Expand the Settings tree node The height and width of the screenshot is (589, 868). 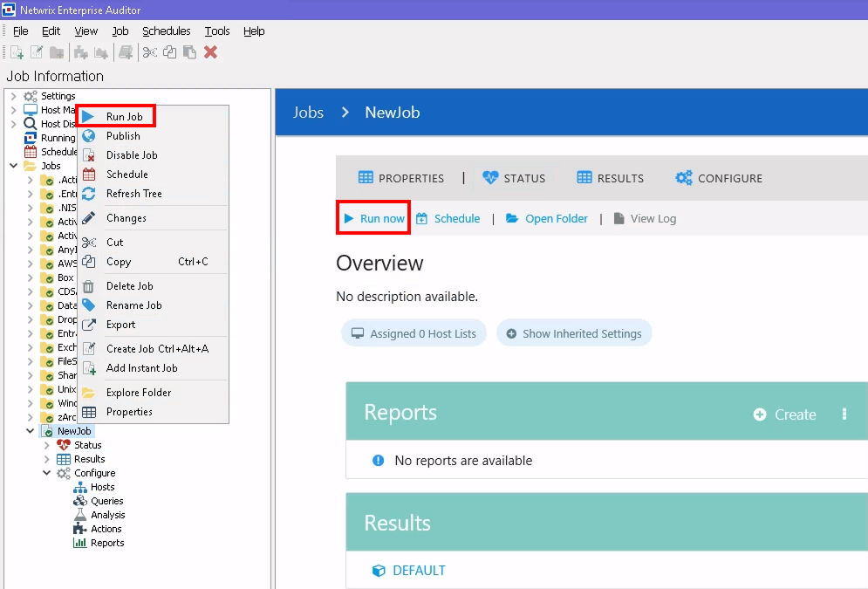tap(14, 96)
